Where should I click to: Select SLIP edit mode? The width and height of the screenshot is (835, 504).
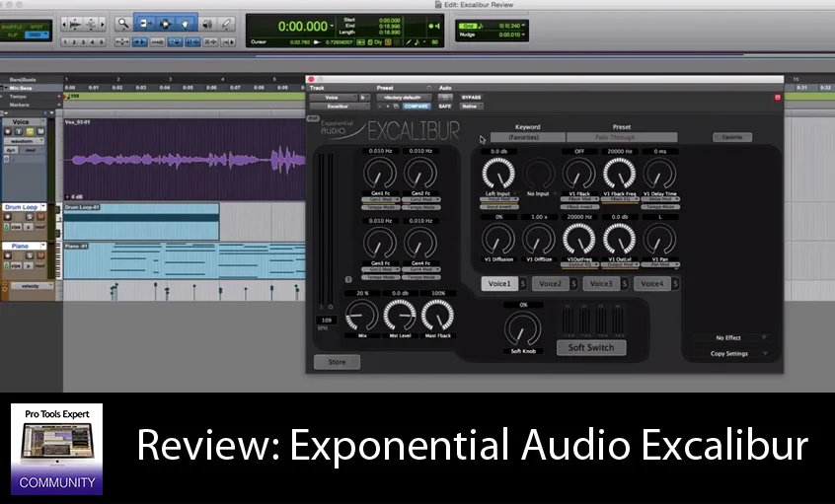pyautogui.click(x=13, y=35)
